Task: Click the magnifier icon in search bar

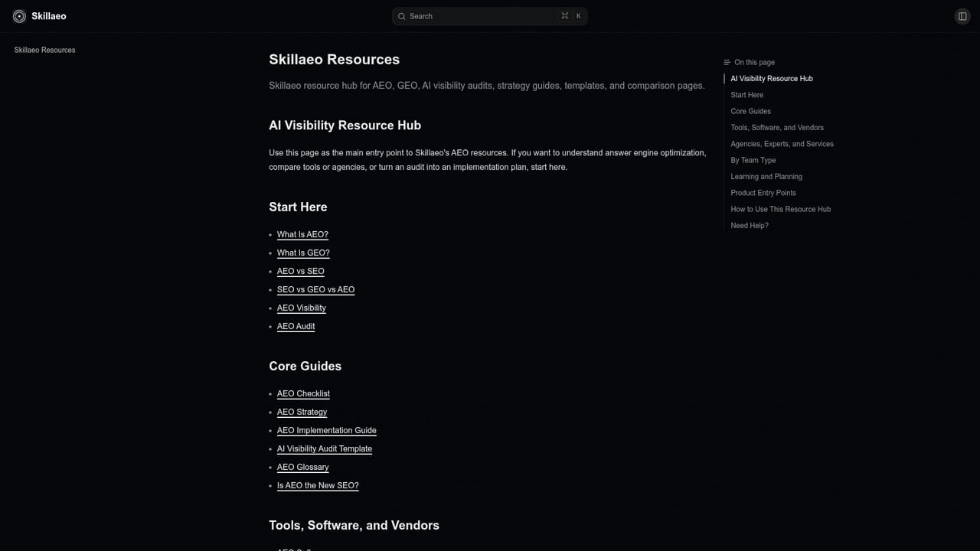Action: click(401, 16)
